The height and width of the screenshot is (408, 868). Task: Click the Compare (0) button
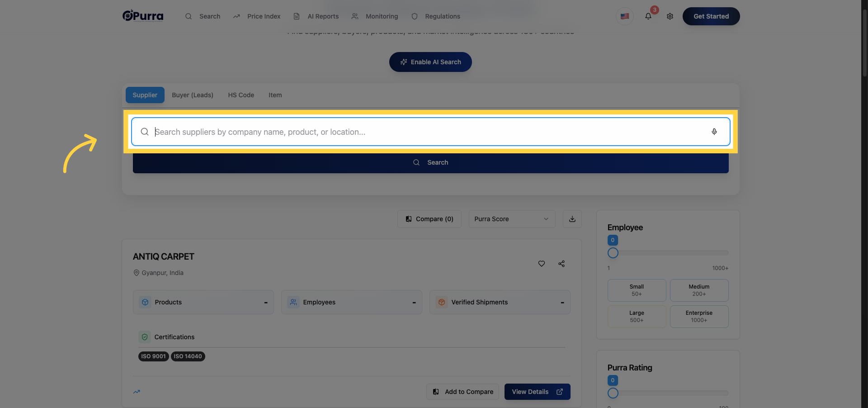click(429, 219)
